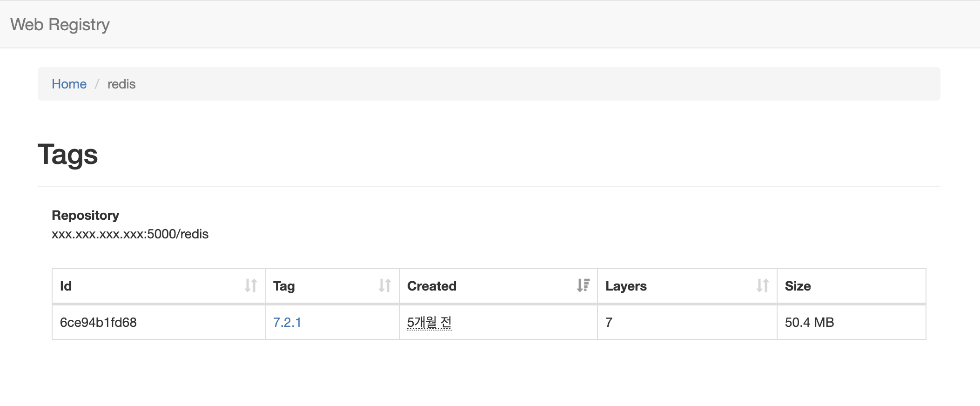Viewport: 980px width, 406px height.
Task: Click the Size column header
Action: [852, 286]
